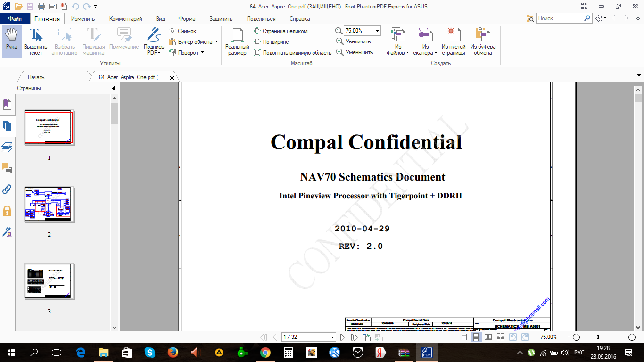Open Из сканера creation dropdown
Viewport: 644px width, 362px height.
point(426,41)
